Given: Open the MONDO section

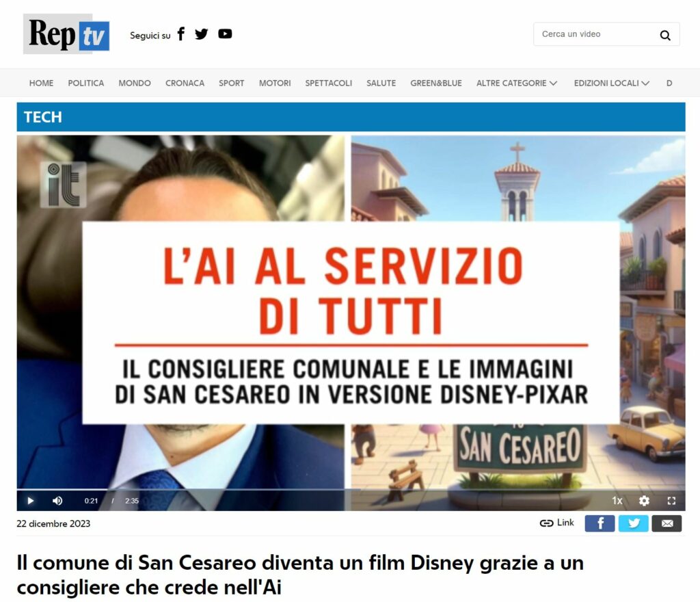Looking at the screenshot, I should (x=135, y=83).
